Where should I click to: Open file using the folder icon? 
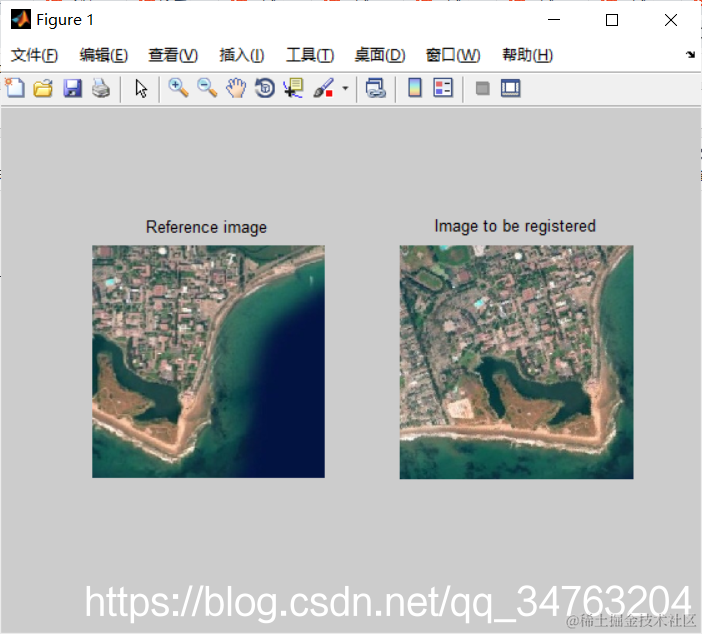(x=43, y=88)
